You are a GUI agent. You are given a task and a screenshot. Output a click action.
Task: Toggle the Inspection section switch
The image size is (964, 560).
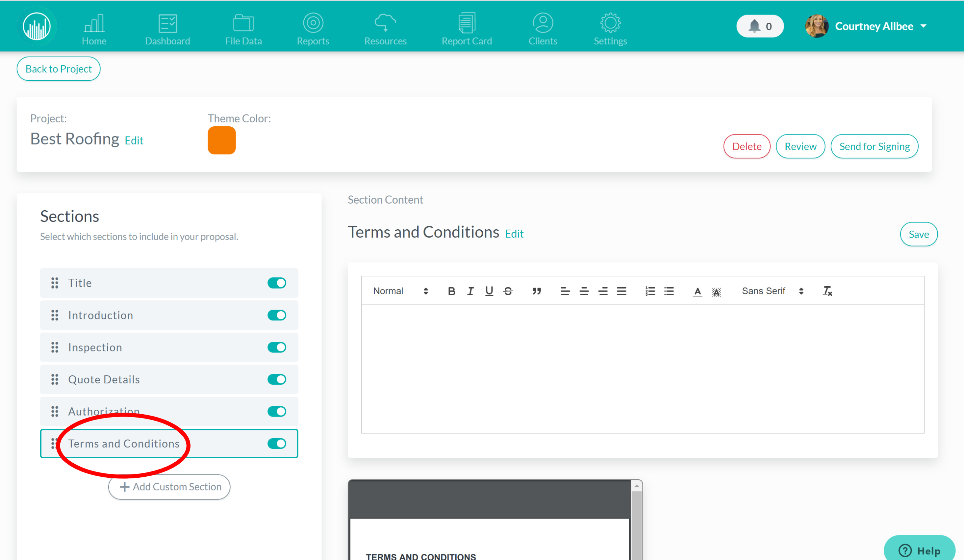(277, 347)
